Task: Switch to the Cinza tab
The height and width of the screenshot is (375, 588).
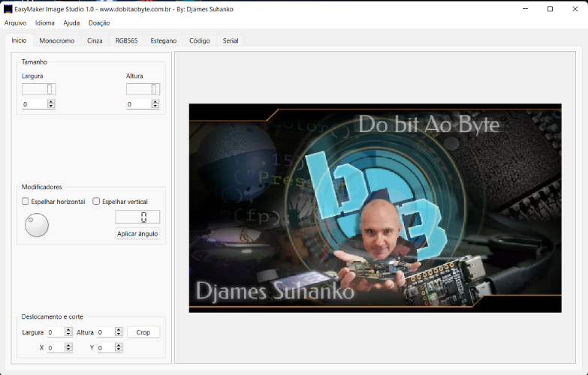Action: pyautogui.click(x=95, y=40)
